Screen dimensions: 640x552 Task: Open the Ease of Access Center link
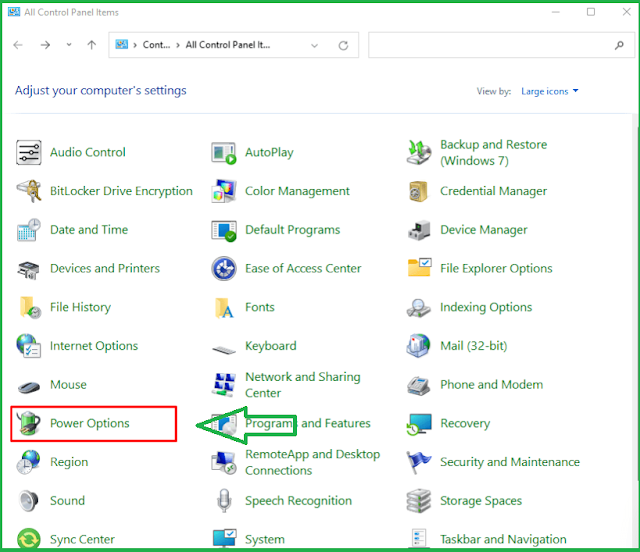(303, 269)
